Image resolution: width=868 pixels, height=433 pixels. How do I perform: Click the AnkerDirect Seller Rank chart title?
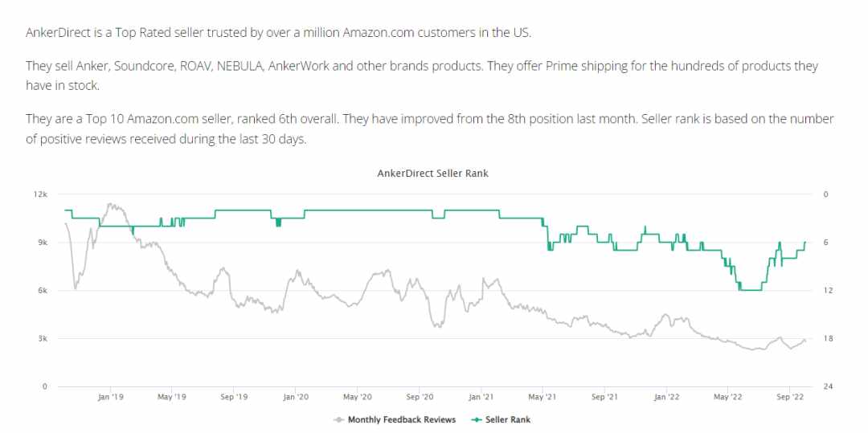click(x=433, y=174)
